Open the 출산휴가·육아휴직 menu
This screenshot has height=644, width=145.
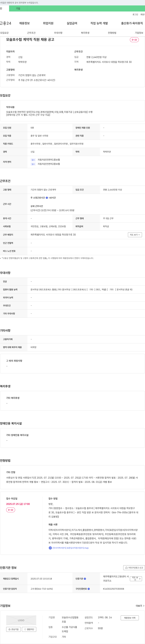132,23
